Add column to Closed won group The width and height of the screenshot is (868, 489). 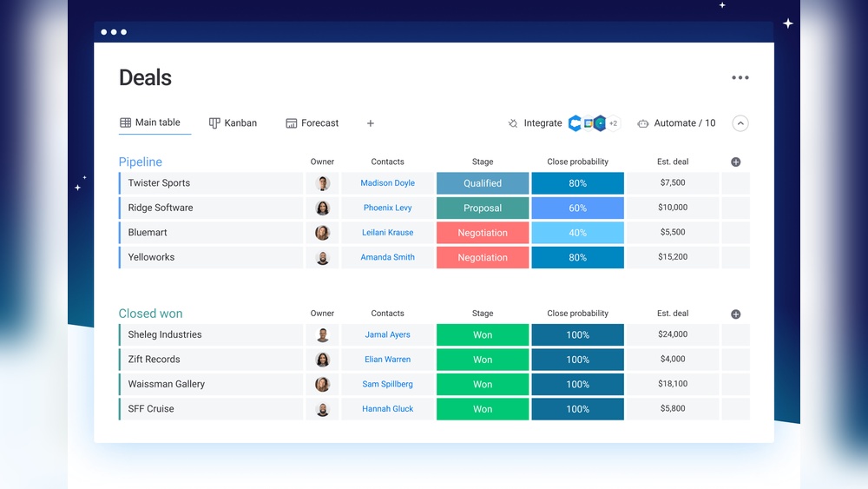736,314
